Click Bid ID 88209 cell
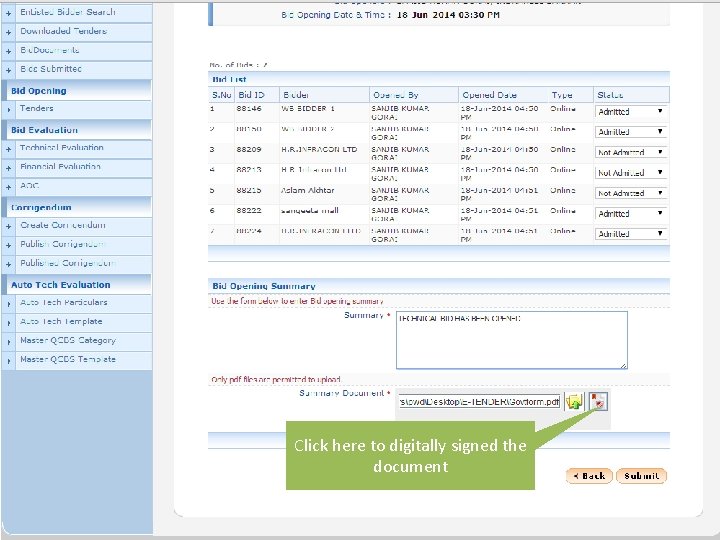The width and height of the screenshot is (720, 540). (x=249, y=149)
